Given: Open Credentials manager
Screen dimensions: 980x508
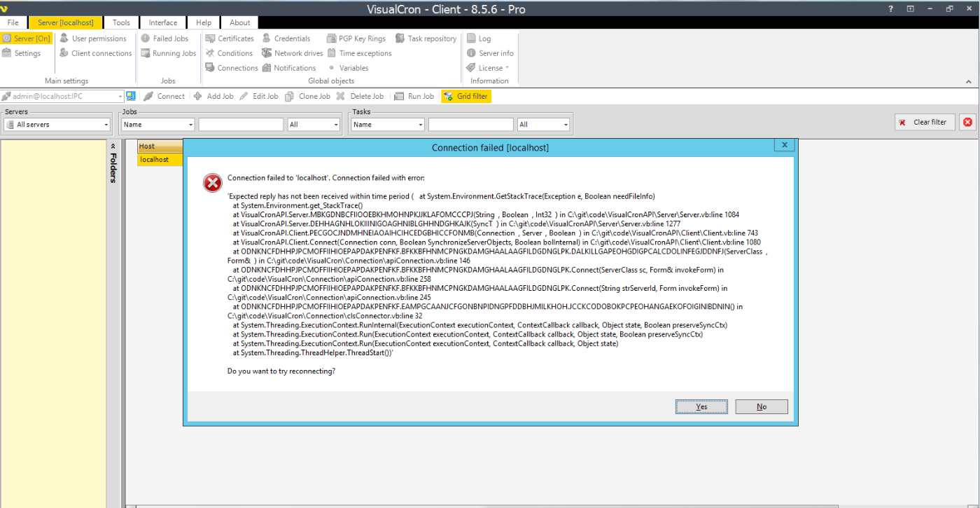Looking at the screenshot, I should [x=286, y=39].
